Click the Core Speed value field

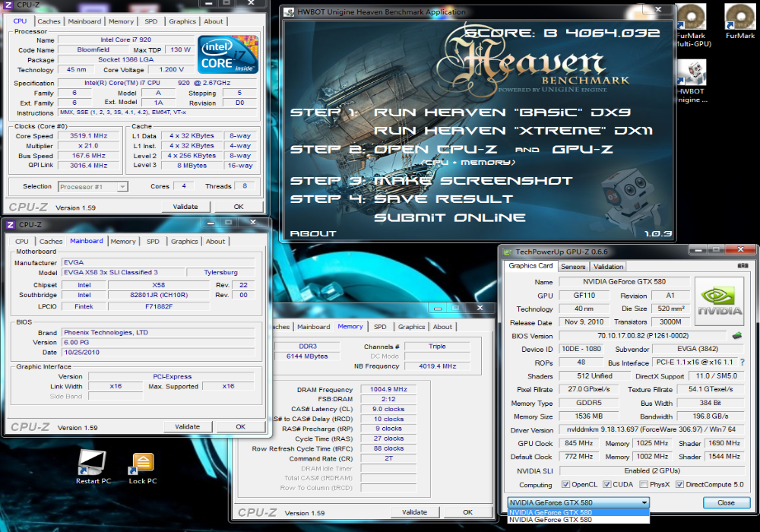pyautogui.click(x=88, y=136)
